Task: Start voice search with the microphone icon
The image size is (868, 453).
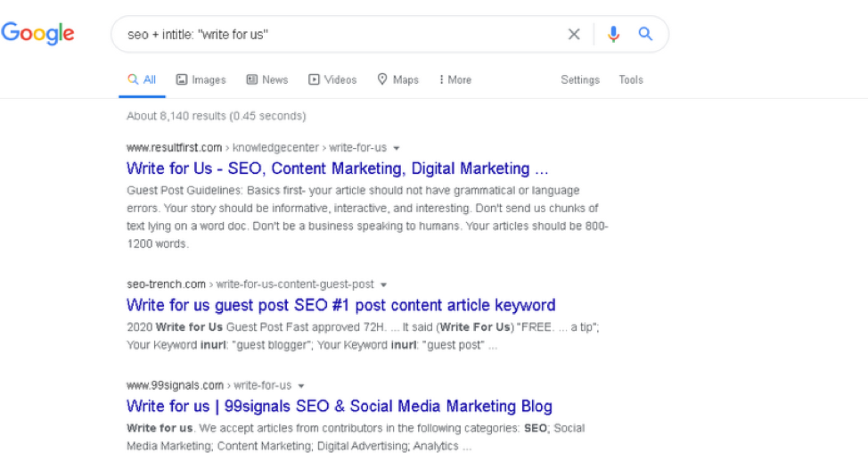Action: (x=613, y=35)
